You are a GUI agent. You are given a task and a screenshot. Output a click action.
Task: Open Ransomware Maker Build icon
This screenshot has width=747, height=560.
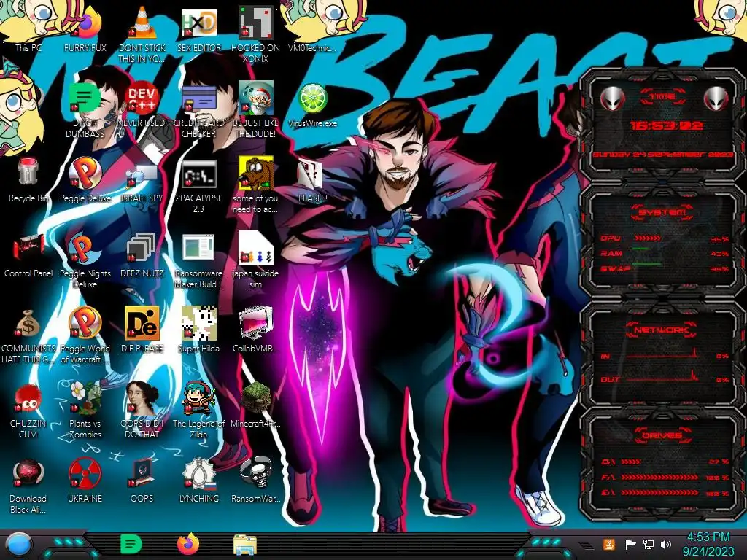click(x=199, y=260)
